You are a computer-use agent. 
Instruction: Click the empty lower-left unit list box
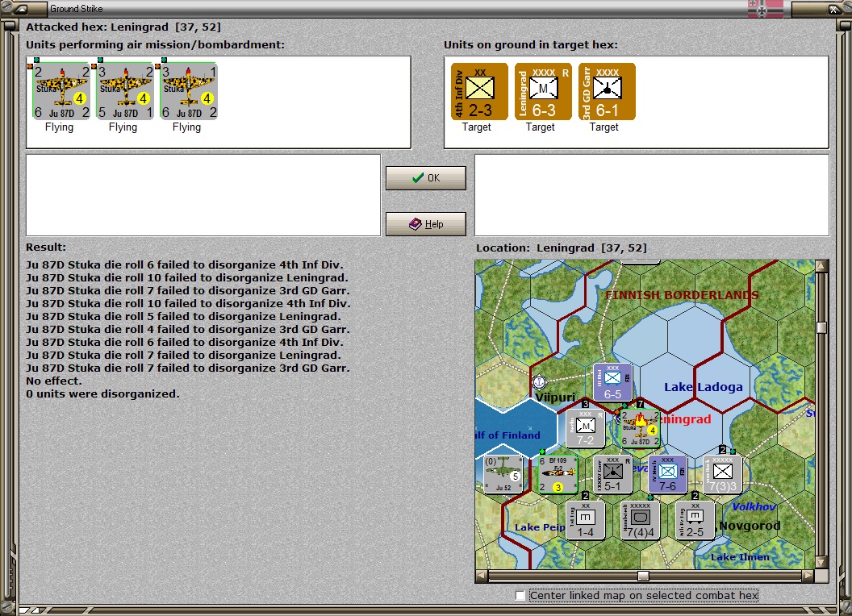pos(203,195)
